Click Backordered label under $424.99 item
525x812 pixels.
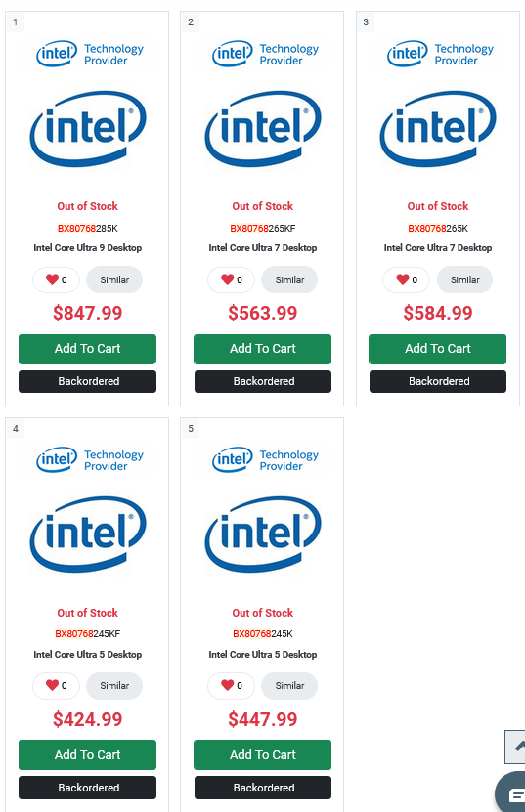(88, 788)
